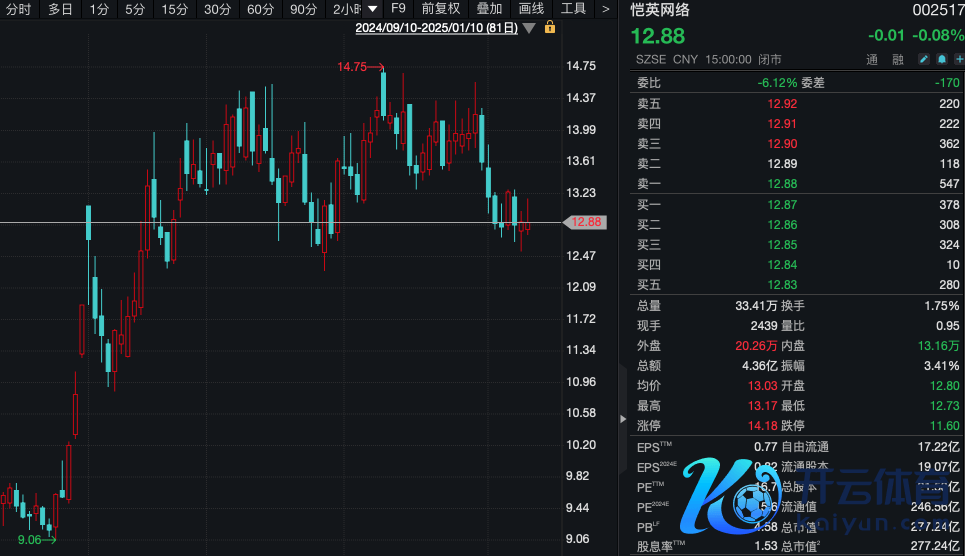Open the date range dropdown triangle
The height and width of the screenshot is (556, 965).
pos(529,28)
